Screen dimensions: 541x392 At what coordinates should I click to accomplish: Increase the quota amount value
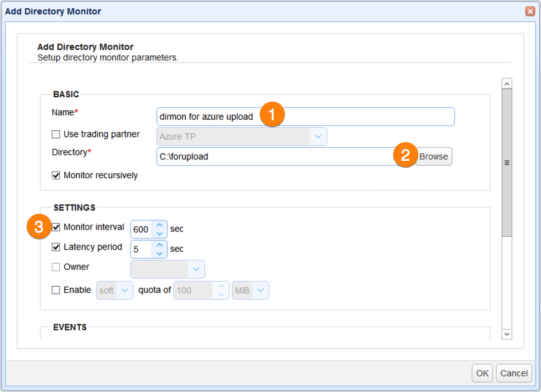[223, 287]
